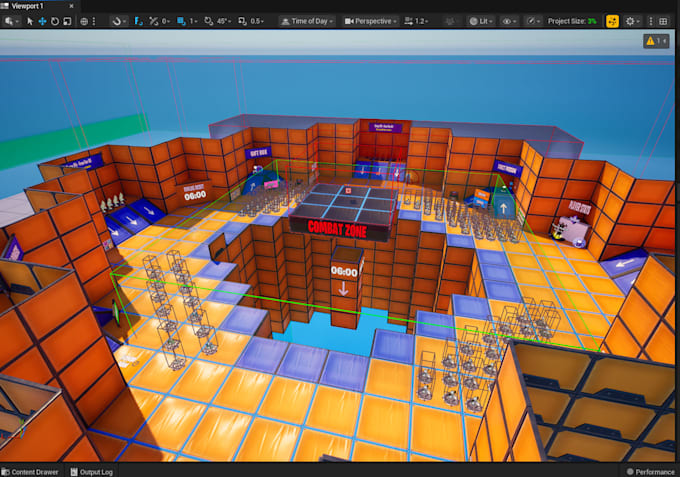Viewport: 680px width, 477px height.
Task: Open the surface snapping magnet menu
Action: point(118,21)
